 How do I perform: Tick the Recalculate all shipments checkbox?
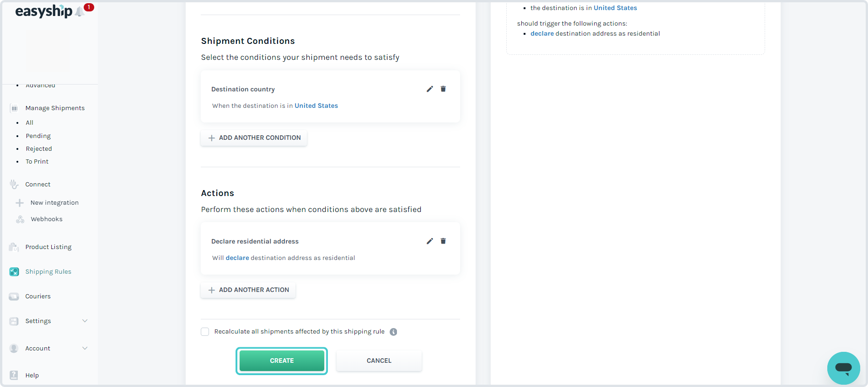(x=205, y=332)
